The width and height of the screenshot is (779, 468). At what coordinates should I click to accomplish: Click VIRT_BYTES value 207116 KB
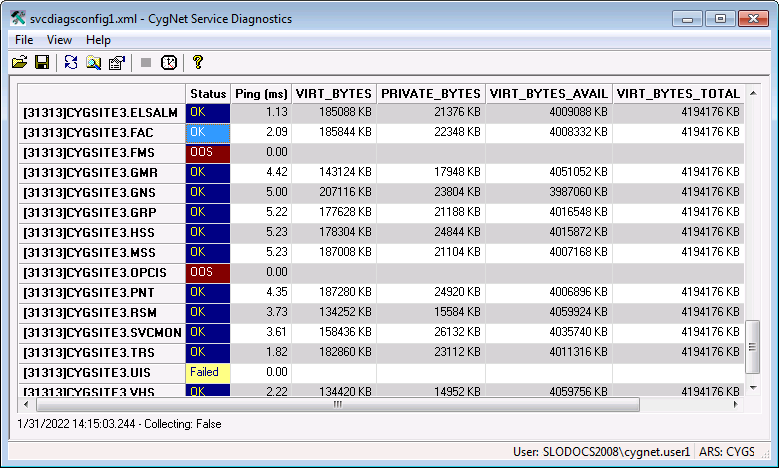pos(345,192)
